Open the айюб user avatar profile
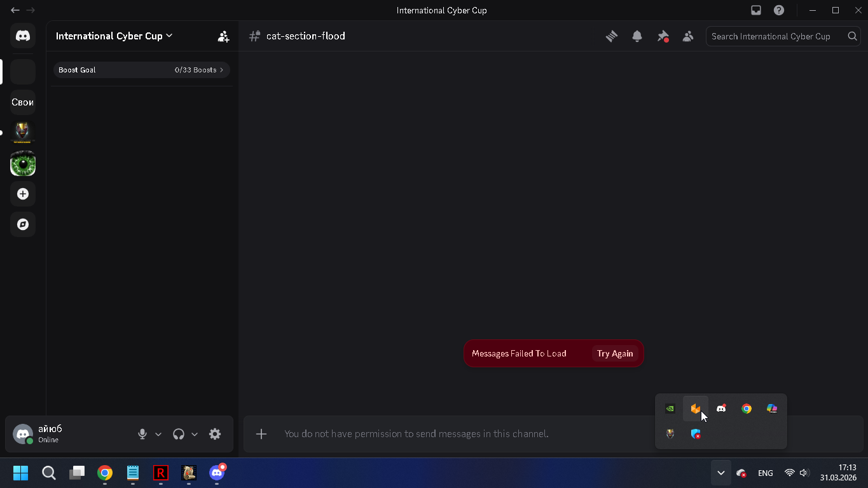The width and height of the screenshot is (868, 488). pos(24,434)
